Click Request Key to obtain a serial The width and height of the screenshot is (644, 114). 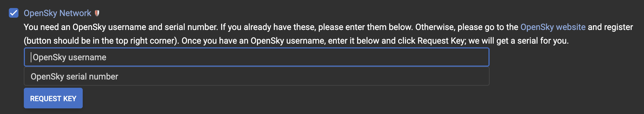[53, 98]
